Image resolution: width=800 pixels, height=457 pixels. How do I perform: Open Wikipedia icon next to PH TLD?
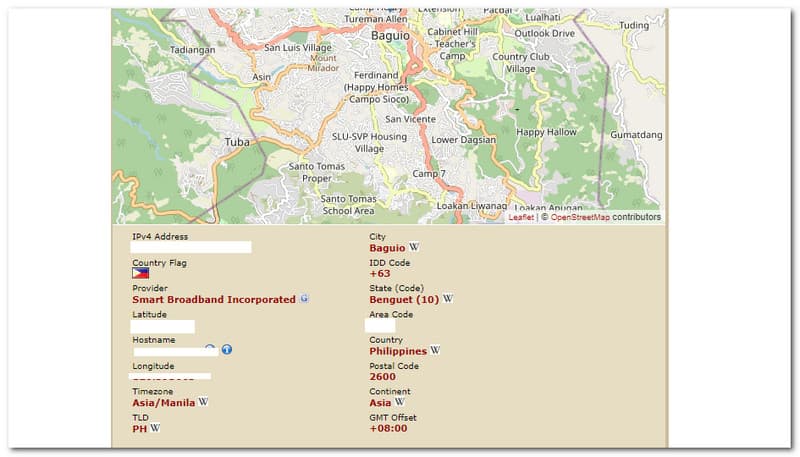click(155, 428)
